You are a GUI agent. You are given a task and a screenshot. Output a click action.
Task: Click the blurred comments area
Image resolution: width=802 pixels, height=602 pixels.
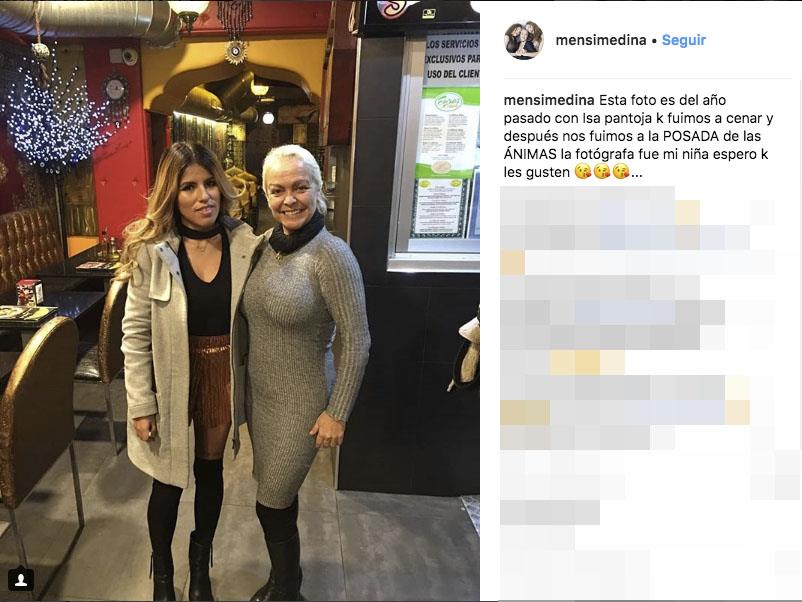coord(650,389)
